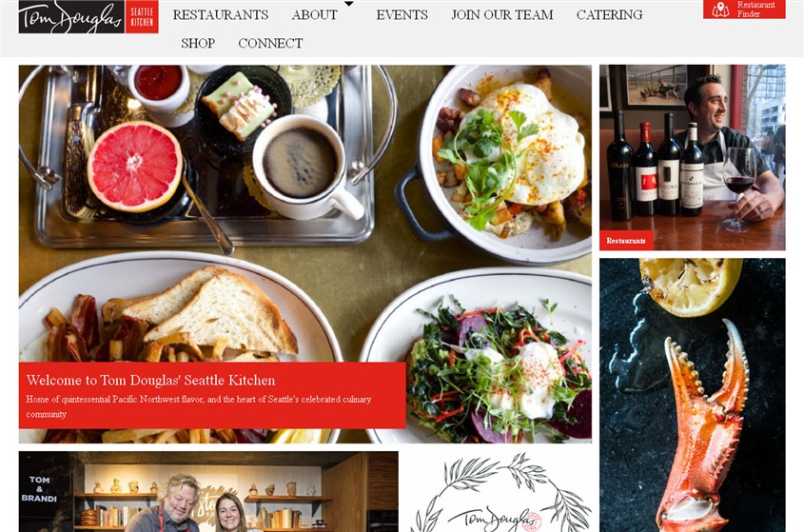Click the Welcome to Tom Douglas' Seattle Kitchen heading
This screenshot has height=532, width=804.
click(x=150, y=380)
